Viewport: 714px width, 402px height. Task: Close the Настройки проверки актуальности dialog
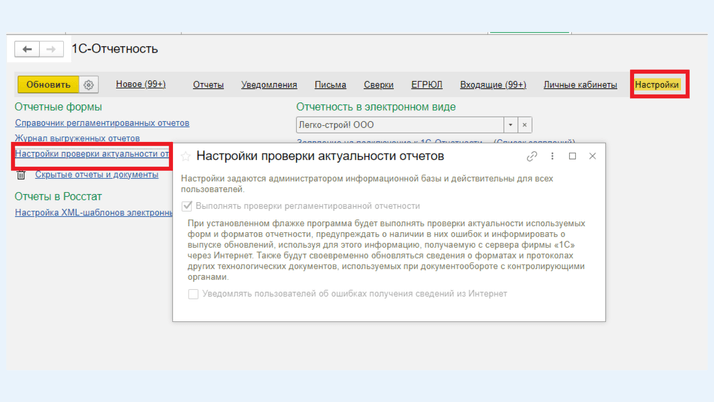click(x=592, y=156)
